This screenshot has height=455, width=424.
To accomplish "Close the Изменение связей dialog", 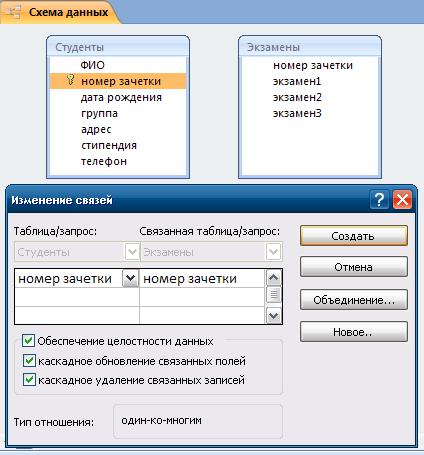I will point(402,200).
